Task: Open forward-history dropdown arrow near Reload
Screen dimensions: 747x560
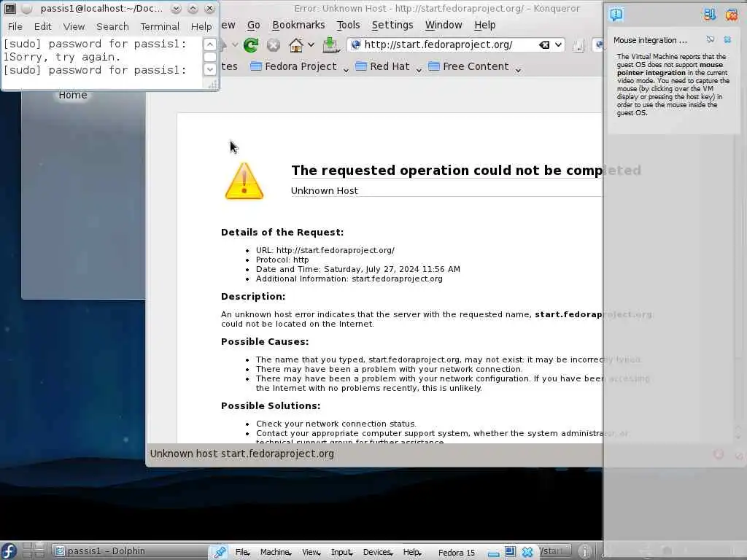Action: (x=235, y=44)
